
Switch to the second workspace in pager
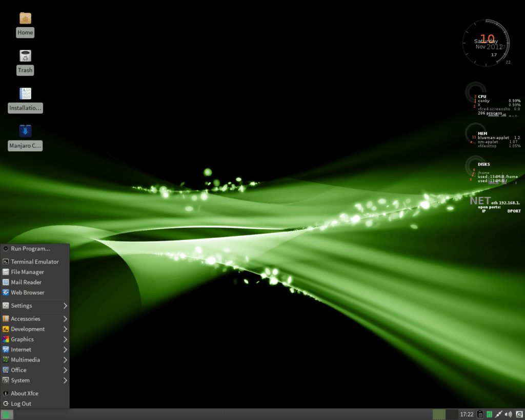(452, 414)
